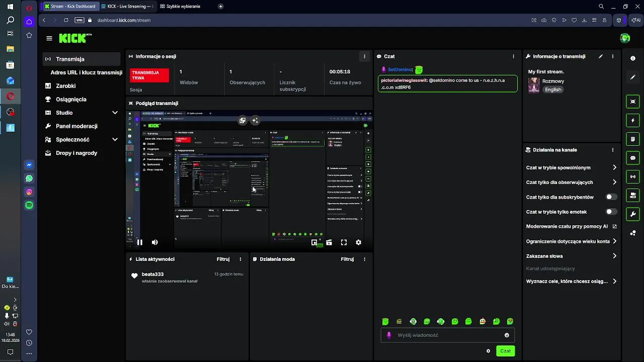Open WhatsApp in Opera sidebar
This screenshot has height=362, width=644.
pos(29,178)
